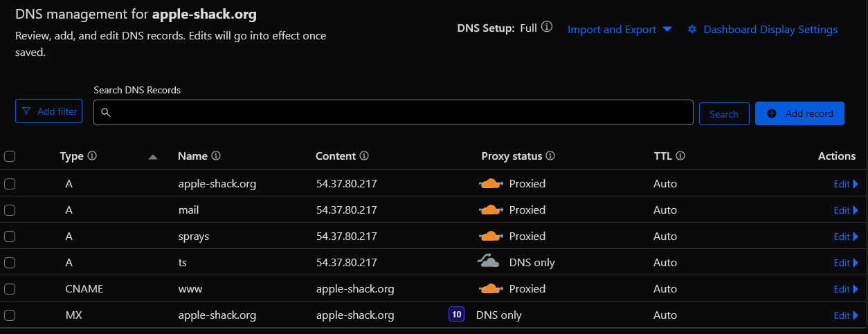Click the Proxy status column header
The width and height of the screenshot is (868, 334).
point(512,156)
